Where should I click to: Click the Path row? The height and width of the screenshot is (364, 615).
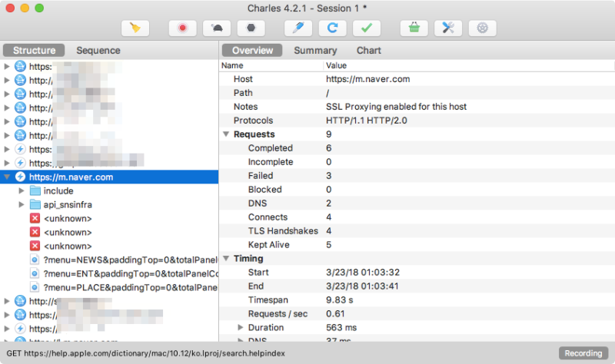click(x=417, y=93)
